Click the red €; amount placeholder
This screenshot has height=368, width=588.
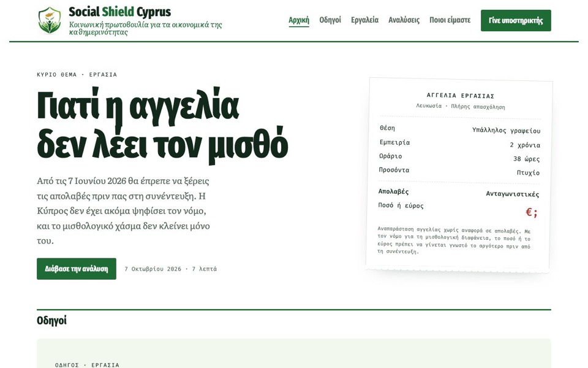click(532, 213)
